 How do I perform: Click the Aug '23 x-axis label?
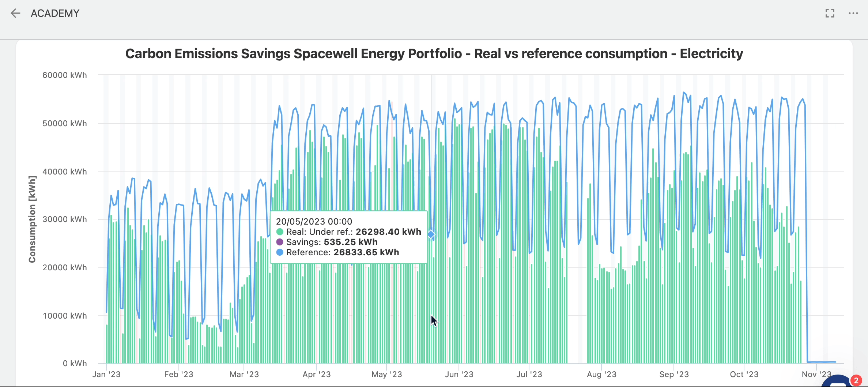tap(602, 375)
